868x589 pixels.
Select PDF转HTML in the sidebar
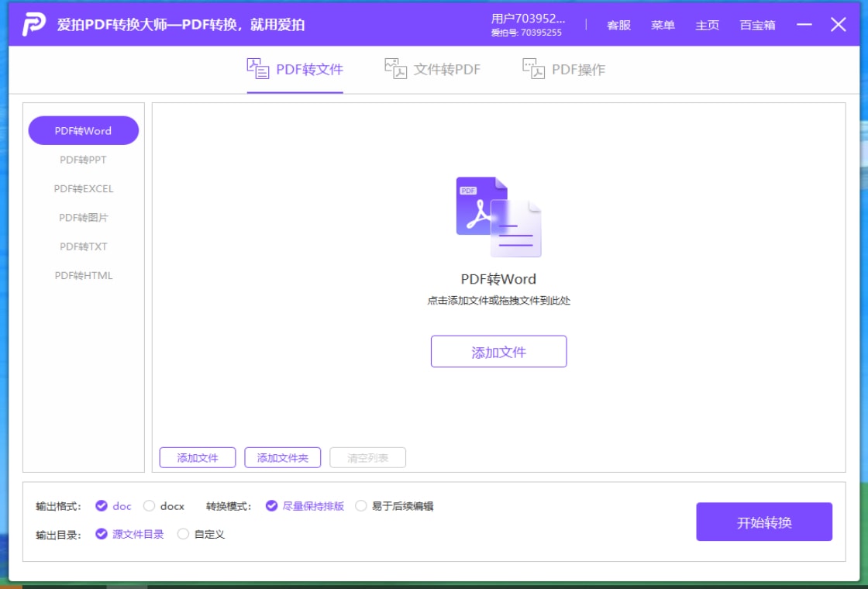tap(84, 275)
